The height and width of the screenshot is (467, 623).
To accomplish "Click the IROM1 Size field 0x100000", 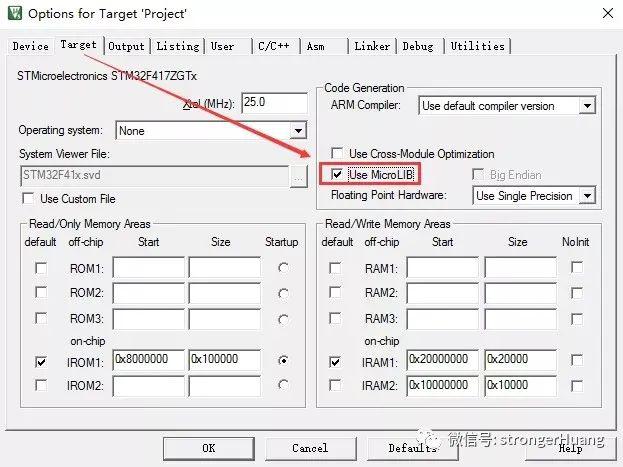I will pyautogui.click(x=225, y=360).
